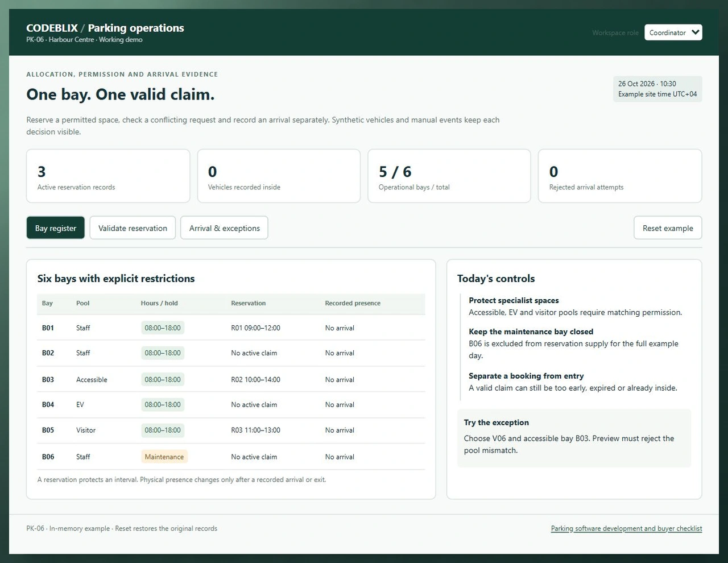The width and height of the screenshot is (728, 563).
Task: Click the Vehicles recorded inside card
Action: [x=279, y=176]
